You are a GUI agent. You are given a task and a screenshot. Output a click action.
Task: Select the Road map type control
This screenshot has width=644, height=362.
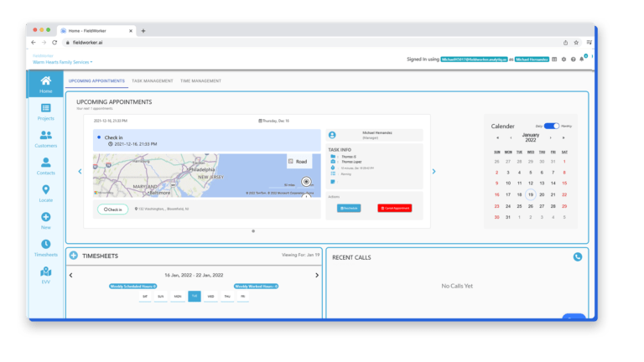(298, 162)
